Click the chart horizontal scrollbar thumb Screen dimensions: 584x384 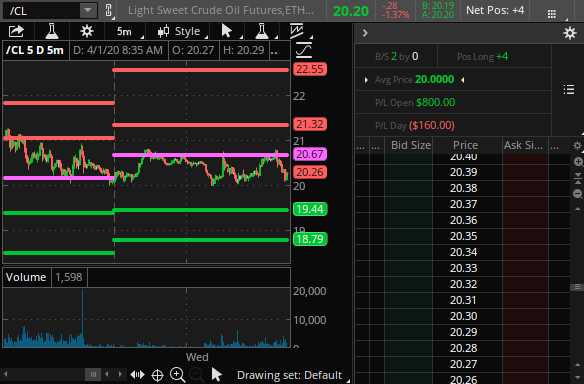93,374
